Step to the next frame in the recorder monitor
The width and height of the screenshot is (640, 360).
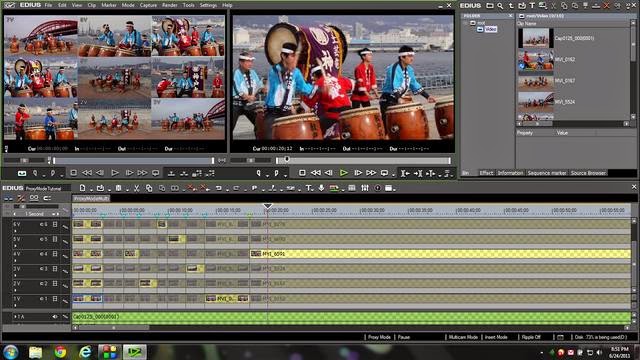coord(358,173)
